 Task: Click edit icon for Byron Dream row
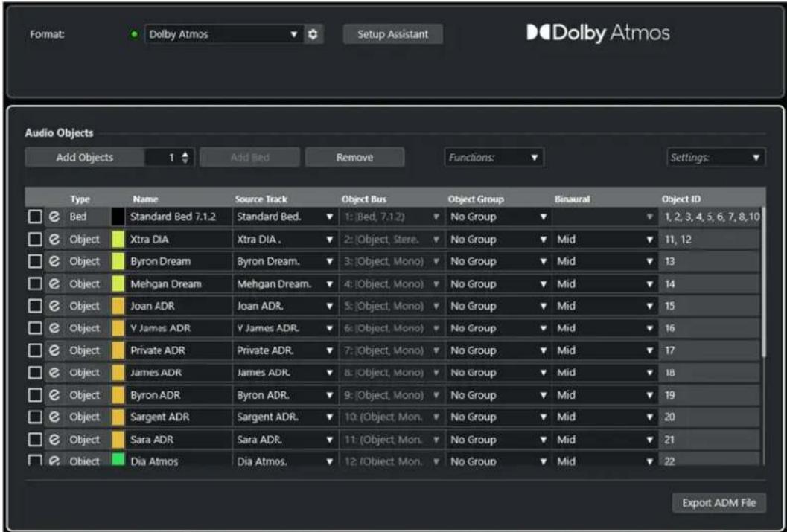click(54, 261)
